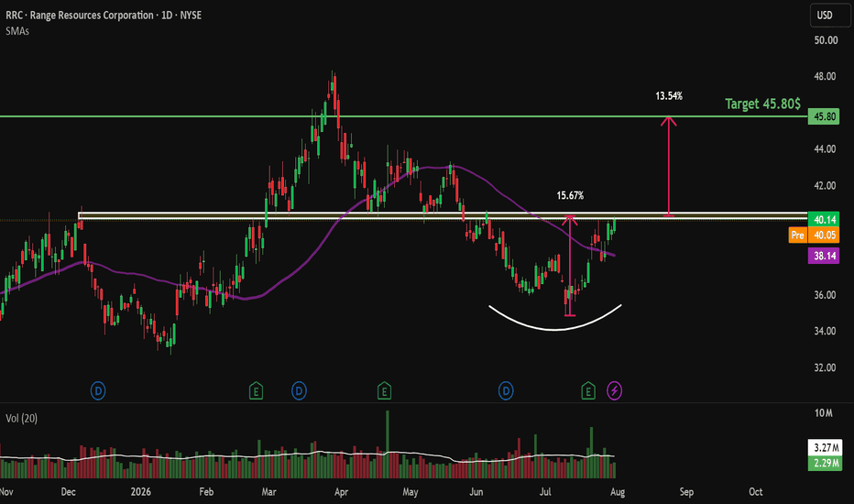
Task: Click the purple 38.14 SMA price tag
Action: pyautogui.click(x=824, y=256)
